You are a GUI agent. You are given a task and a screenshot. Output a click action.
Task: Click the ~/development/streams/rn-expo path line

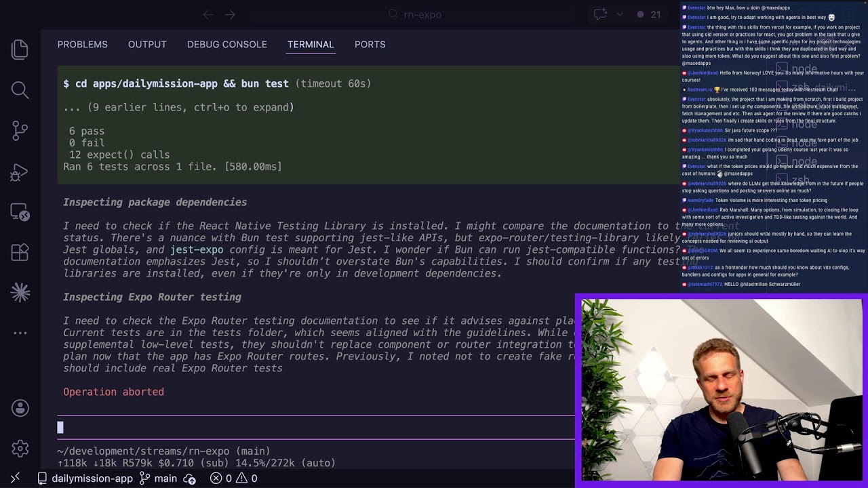click(x=163, y=451)
